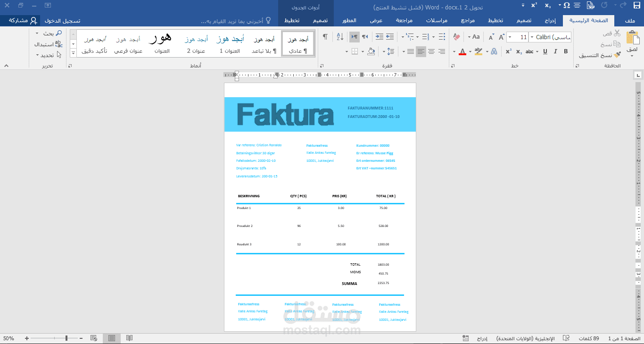Toggle Superscript in the Font group
The width and height of the screenshot is (644, 344).
click(509, 51)
